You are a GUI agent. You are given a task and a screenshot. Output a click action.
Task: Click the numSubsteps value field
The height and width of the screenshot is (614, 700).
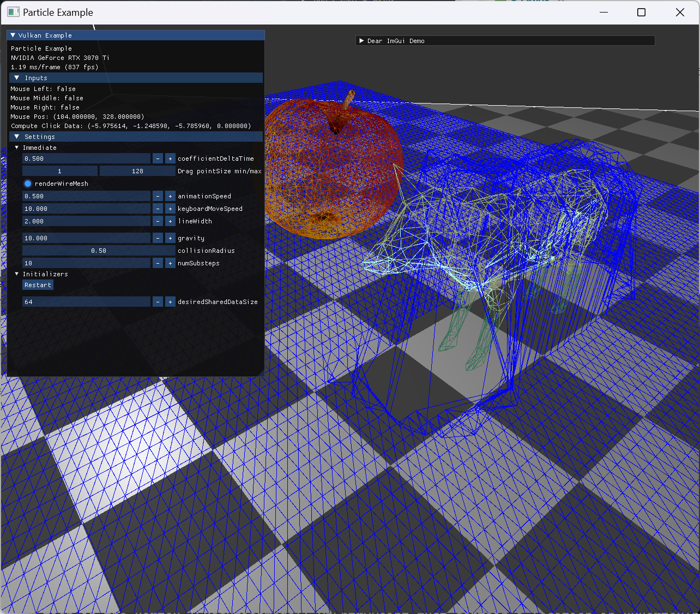point(86,263)
